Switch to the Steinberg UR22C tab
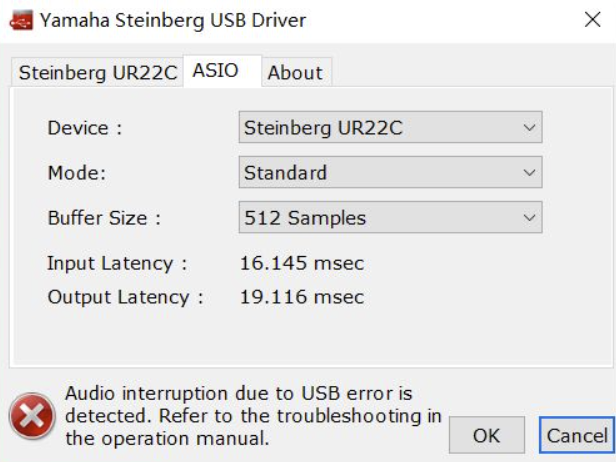The image size is (616, 462). [97, 72]
